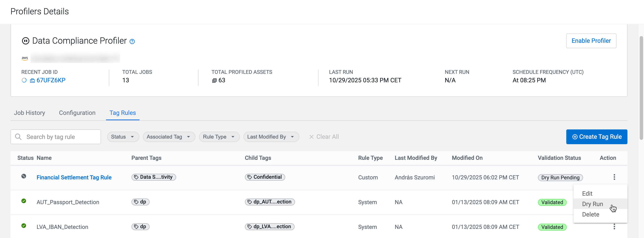Click the disabled status icon for Financial Settlement rule
Screen dimensions: 644x238
click(x=24, y=176)
